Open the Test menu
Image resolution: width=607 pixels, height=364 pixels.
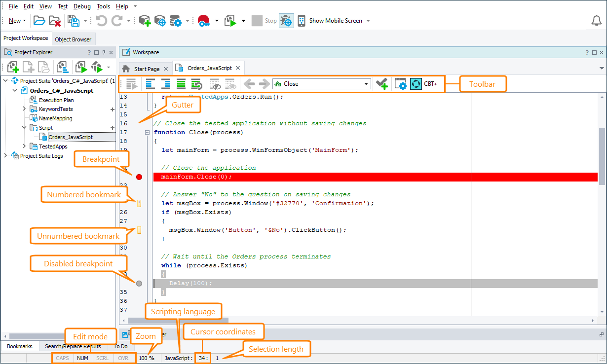pyautogui.click(x=63, y=6)
